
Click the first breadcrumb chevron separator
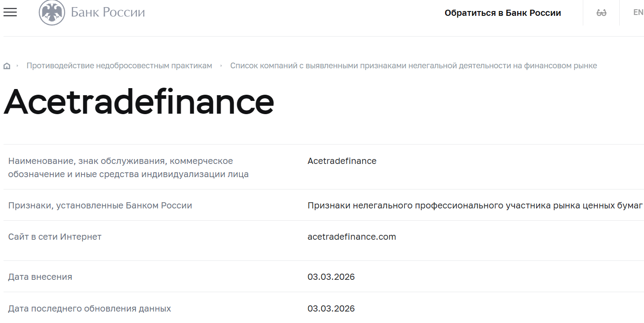18,65
